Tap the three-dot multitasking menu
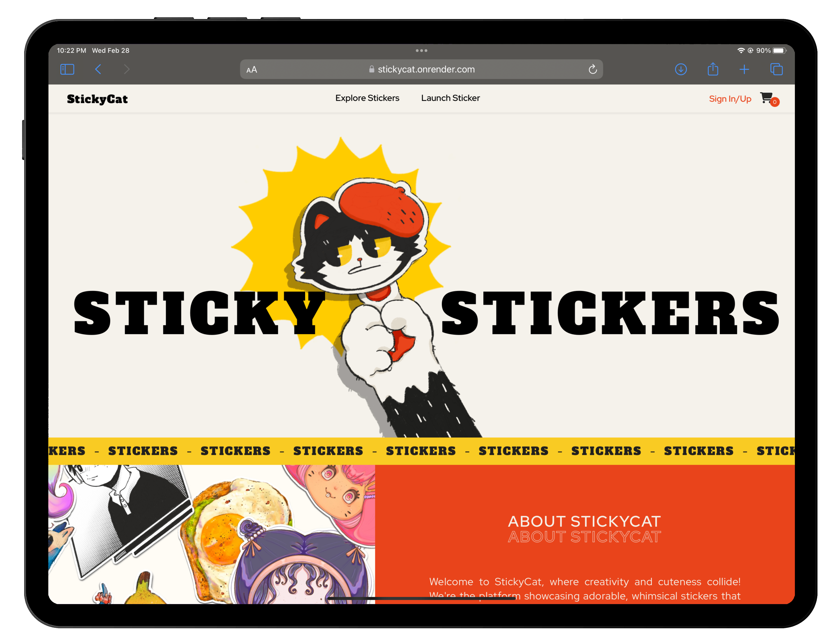829x644 pixels. pyautogui.click(x=421, y=50)
